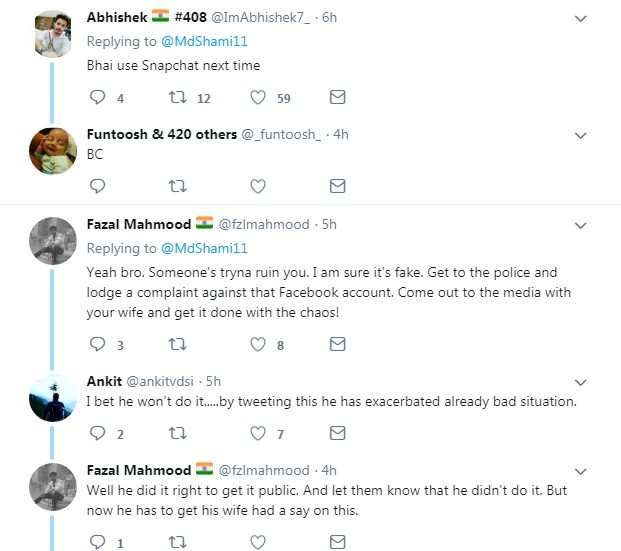Reply to Funtoosh's "BC" tweet

[x=97, y=186]
